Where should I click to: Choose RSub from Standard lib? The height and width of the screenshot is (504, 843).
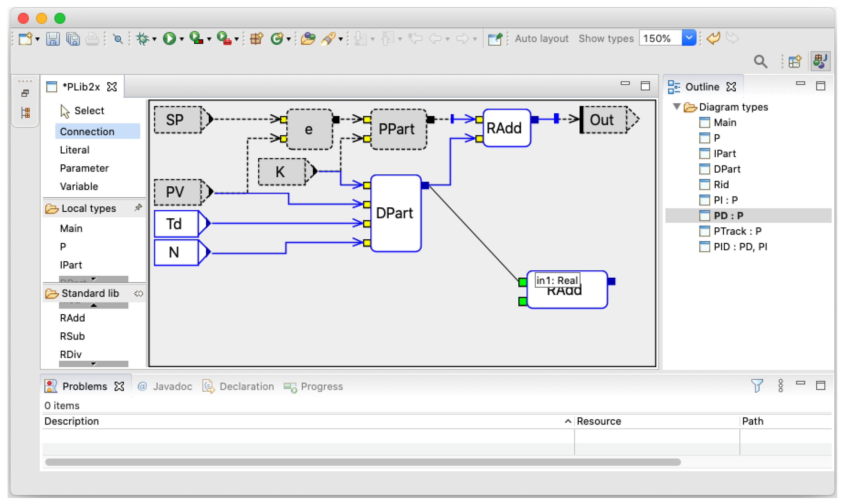[72, 336]
